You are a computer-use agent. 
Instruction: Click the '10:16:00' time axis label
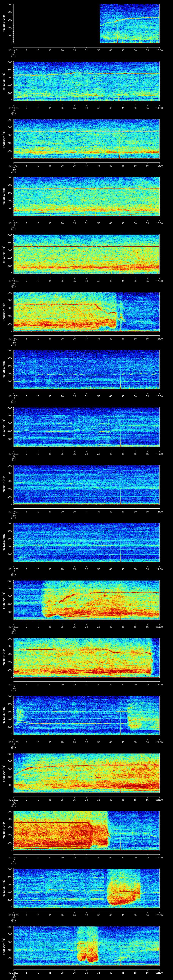(x=14, y=454)
